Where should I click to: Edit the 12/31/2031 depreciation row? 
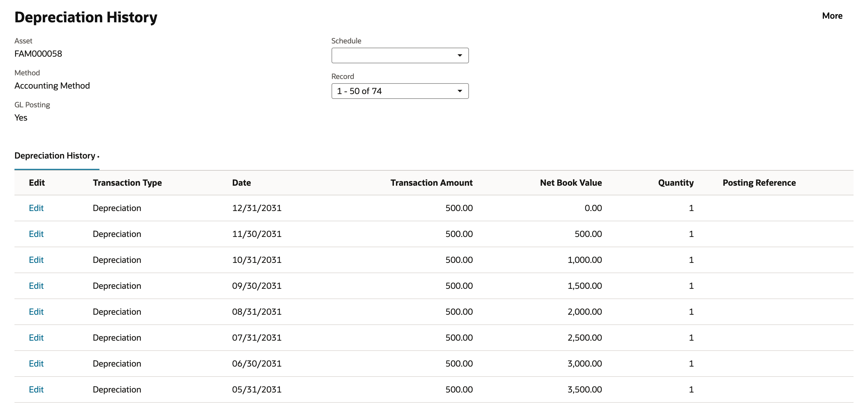point(36,208)
